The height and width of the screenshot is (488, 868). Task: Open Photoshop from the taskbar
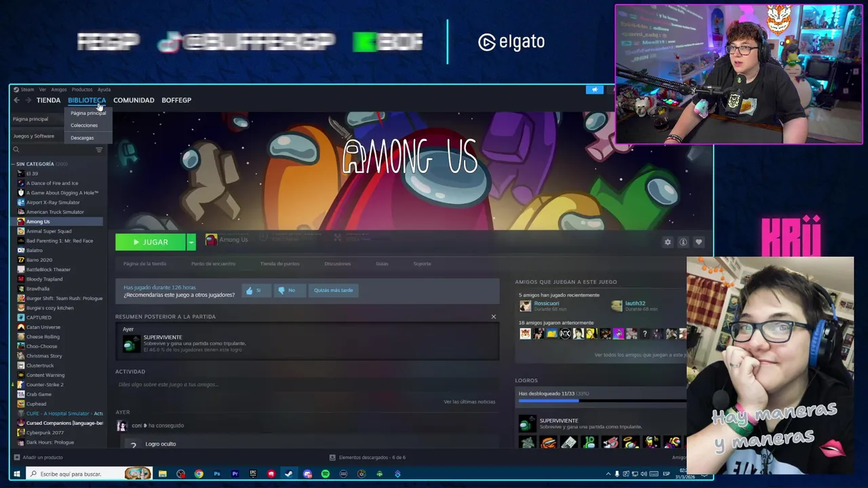pyautogui.click(x=217, y=474)
